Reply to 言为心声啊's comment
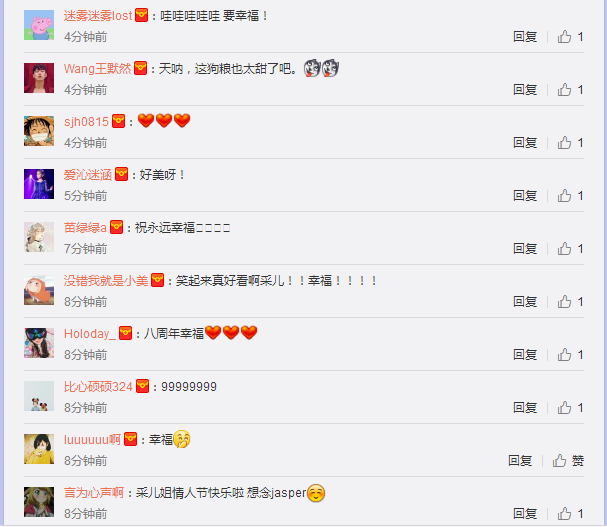 [x=525, y=514]
